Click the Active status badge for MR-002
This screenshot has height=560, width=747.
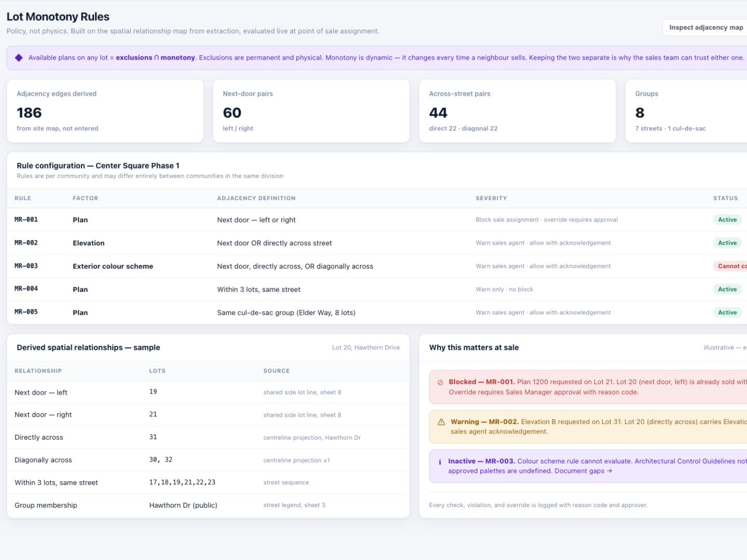pos(727,243)
